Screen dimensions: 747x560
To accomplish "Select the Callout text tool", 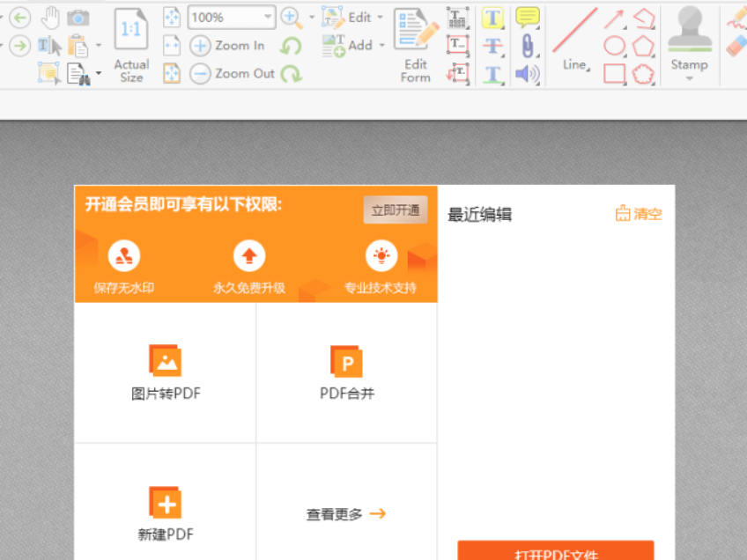I will click(458, 74).
